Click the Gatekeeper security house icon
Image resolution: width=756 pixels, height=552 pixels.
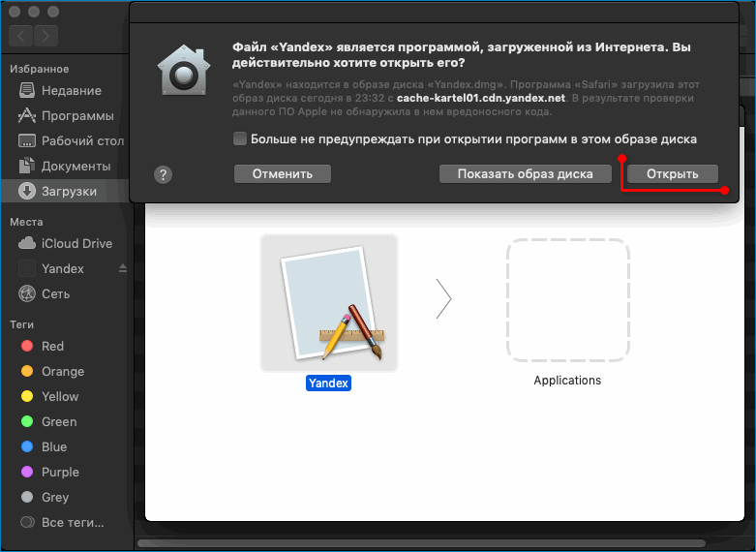[x=184, y=71]
